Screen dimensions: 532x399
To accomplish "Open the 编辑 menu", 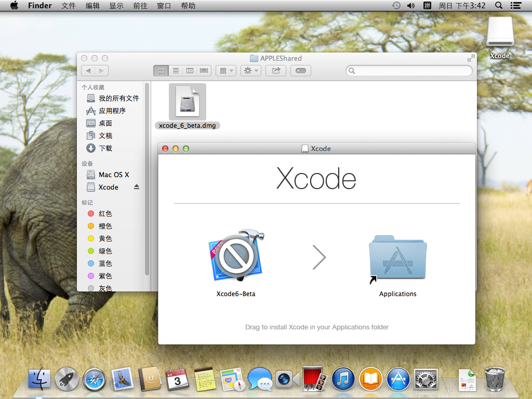I will 92,5.
